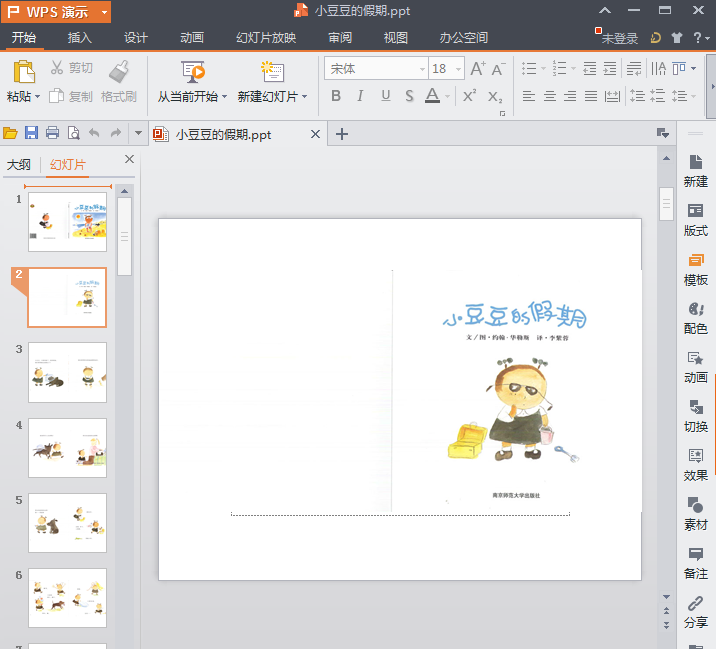Screen dimensions: 716x649
Task: Open the font size 18 dropdown
Action: point(458,69)
